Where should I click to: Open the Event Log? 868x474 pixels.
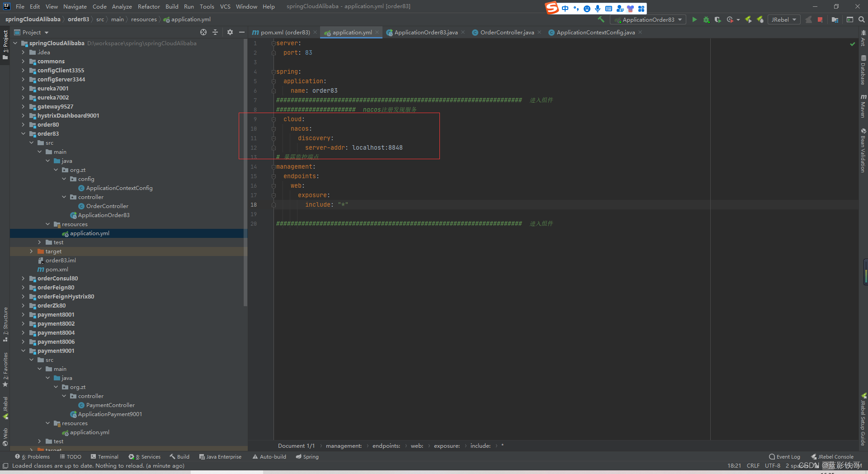pyautogui.click(x=784, y=457)
